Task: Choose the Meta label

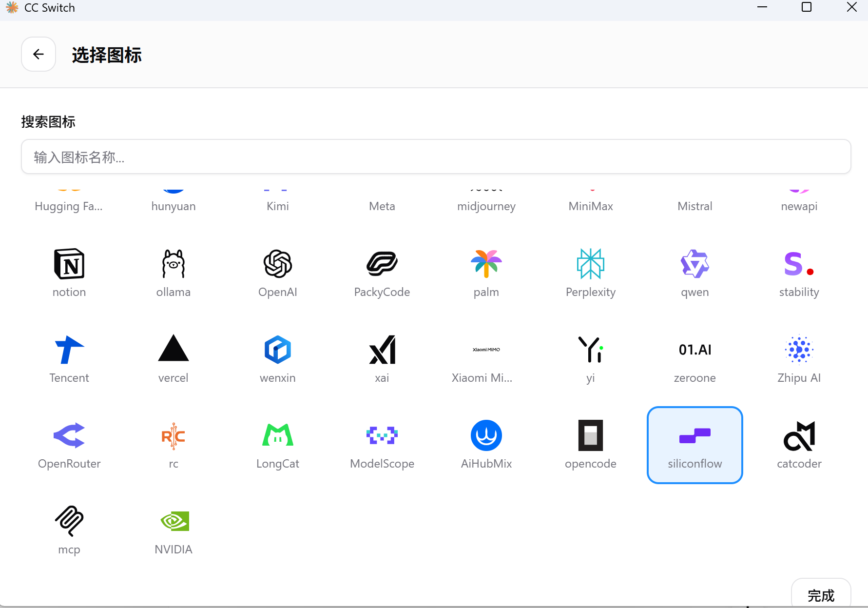Action: click(382, 206)
